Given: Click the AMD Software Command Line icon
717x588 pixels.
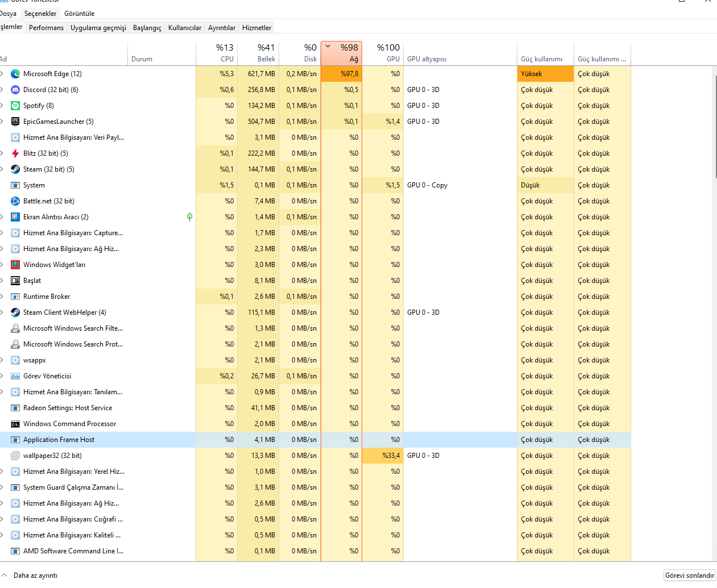Looking at the screenshot, I should click(15, 551).
